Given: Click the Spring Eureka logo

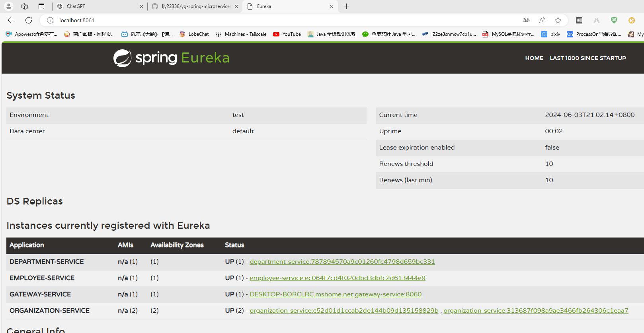Looking at the screenshot, I should 171,58.
